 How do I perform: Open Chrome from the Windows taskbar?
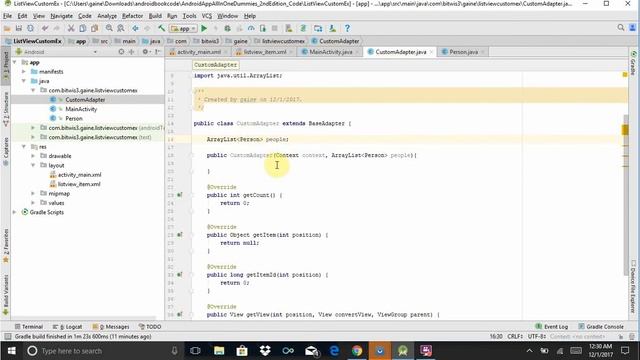357,351
